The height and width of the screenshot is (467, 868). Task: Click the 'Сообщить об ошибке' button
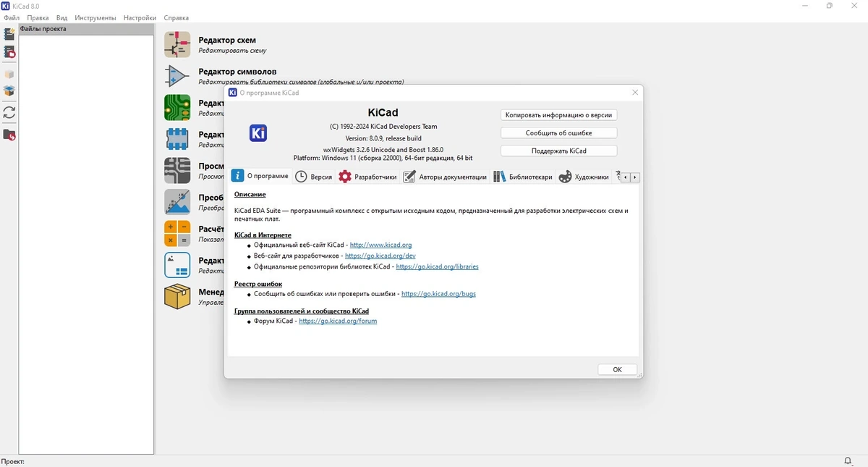tap(559, 133)
